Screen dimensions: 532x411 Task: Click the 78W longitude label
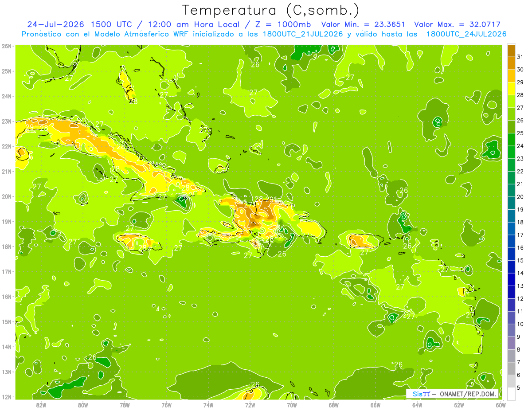pos(125,405)
